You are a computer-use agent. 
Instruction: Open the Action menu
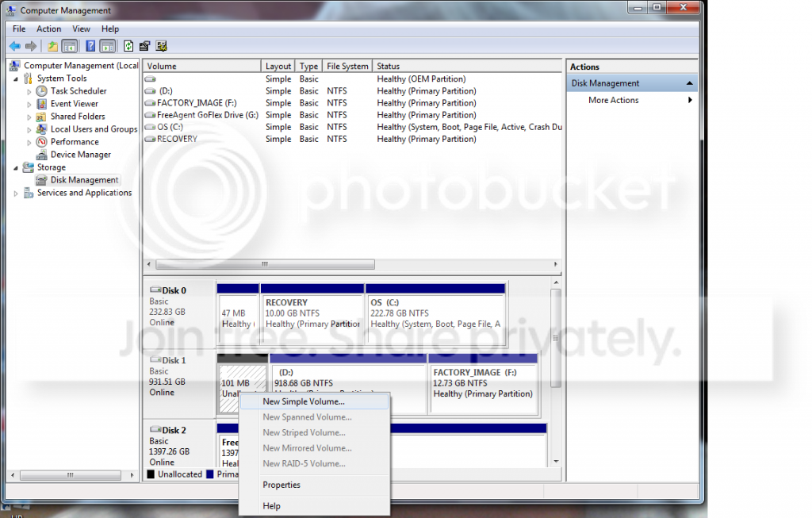(48, 29)
